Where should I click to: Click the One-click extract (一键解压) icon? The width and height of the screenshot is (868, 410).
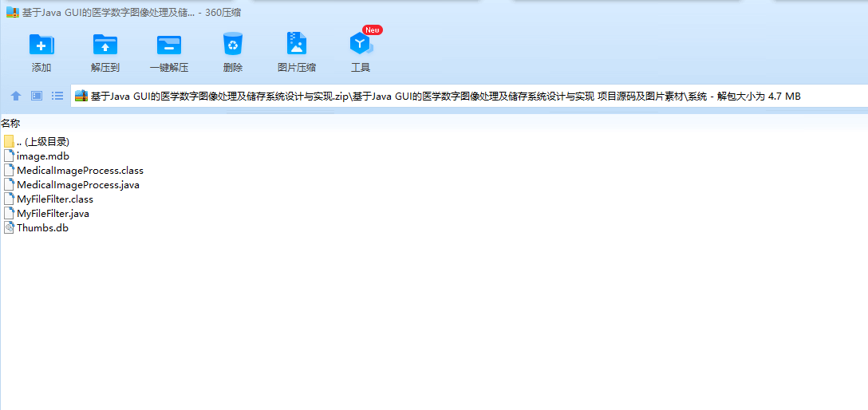(x=169, y=44)
